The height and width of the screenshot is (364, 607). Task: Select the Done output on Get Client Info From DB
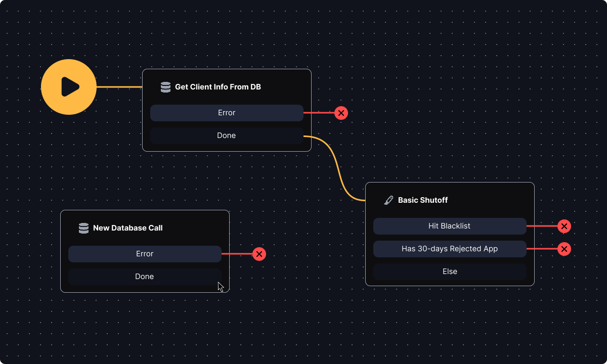click(x=226, y=135)
